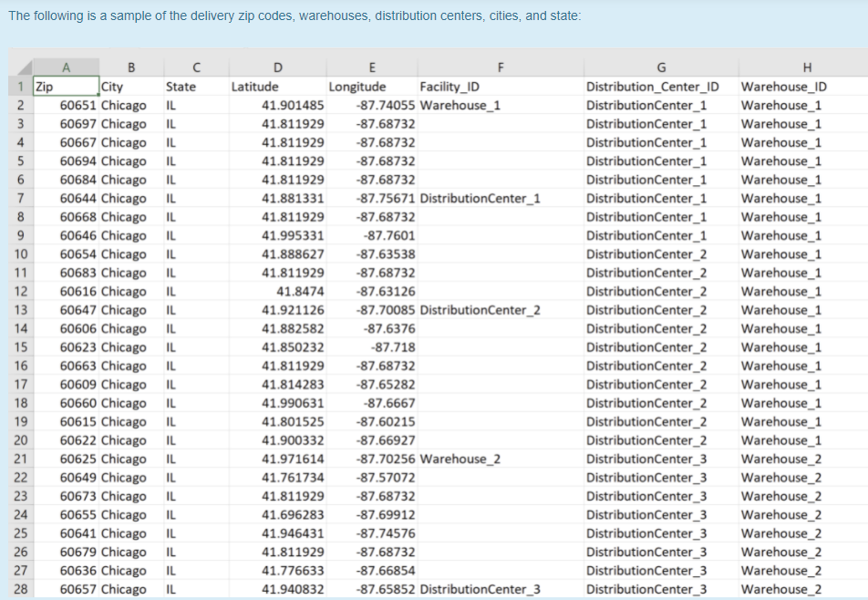The height and width of the screenshot is (600, 868).
Task: Select longitude value -87.7601
Action: point(371,235)
